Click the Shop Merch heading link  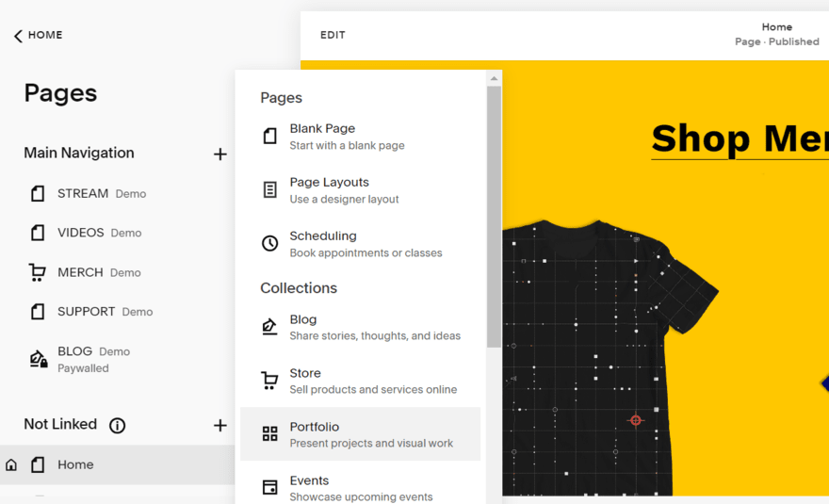[740, 138]
